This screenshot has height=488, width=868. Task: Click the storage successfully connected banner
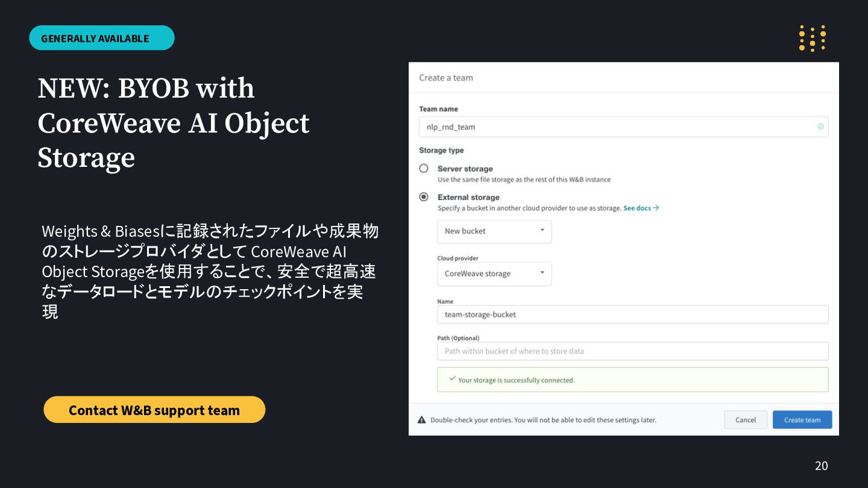tap(632, 380)
